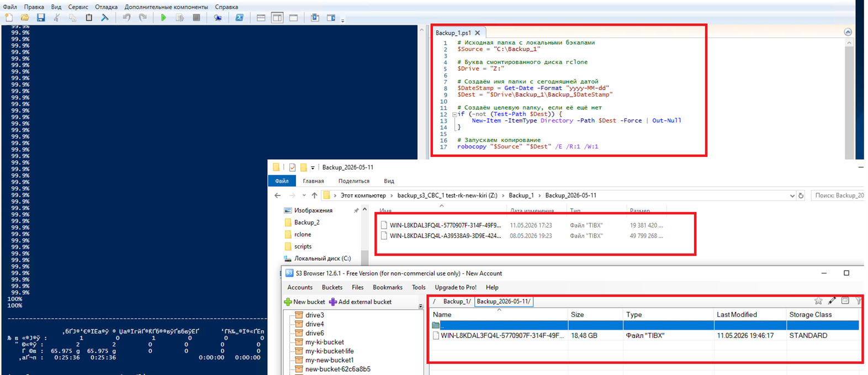Click the Save script floppy icon
Screen dimensions: 868x375
click(41, 18)
